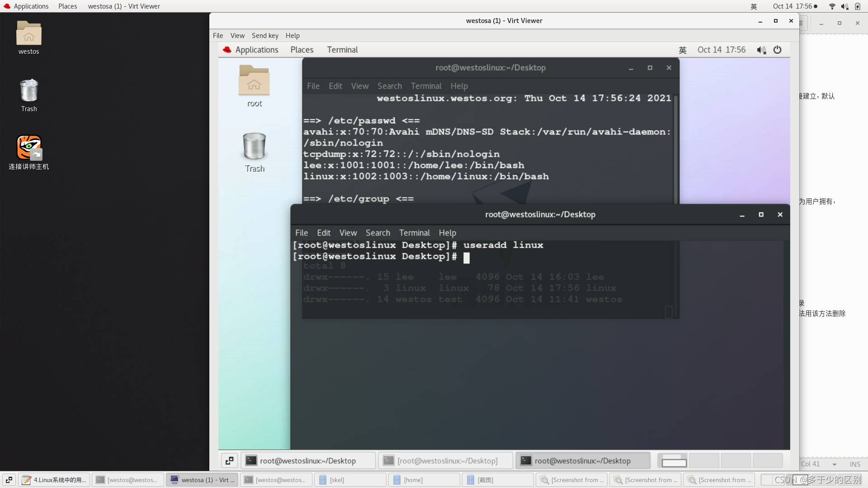Click the guest show-desktop icon in bottom panel
The width and height of the screenshot is (868, 488).
[x=230, y=460]
